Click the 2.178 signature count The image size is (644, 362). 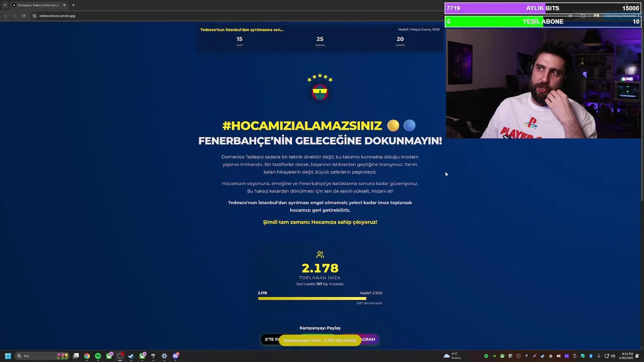[320, 268]
